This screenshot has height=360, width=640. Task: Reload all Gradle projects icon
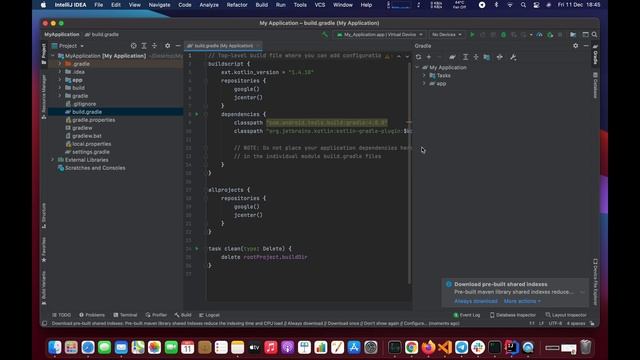(x=418, y=57)
